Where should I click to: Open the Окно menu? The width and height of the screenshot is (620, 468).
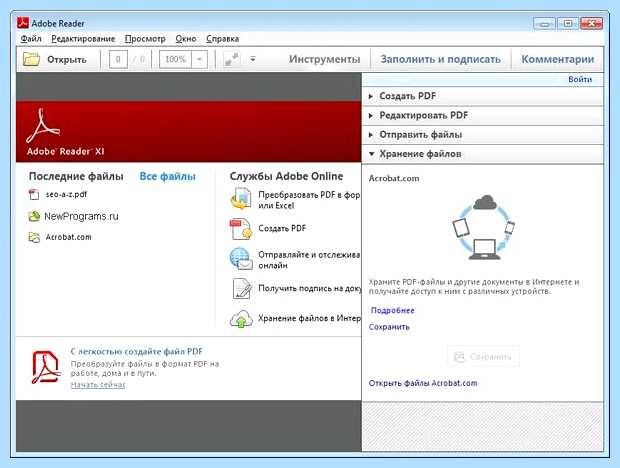click(186, 39)
